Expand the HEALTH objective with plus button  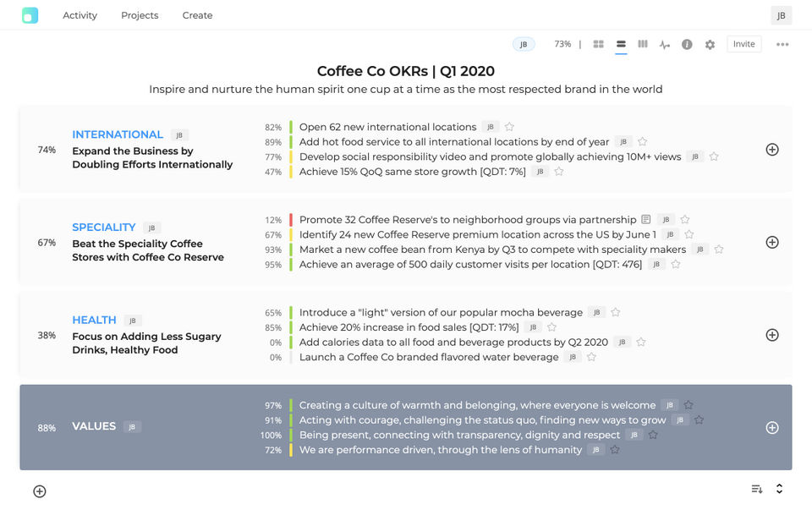coord(771,335)
